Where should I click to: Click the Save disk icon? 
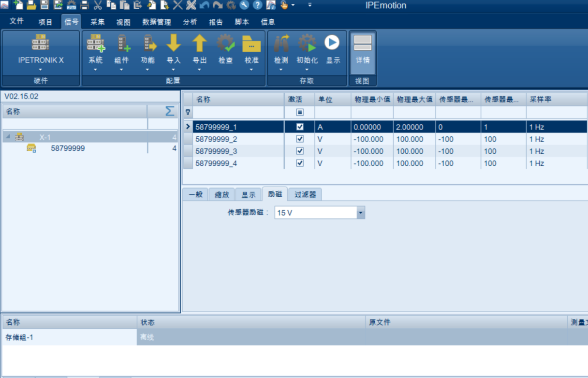44,5
